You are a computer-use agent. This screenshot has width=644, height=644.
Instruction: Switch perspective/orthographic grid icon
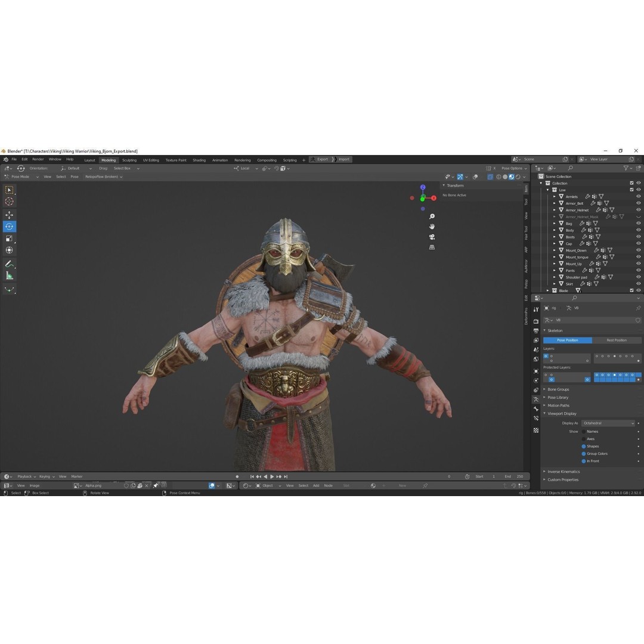(x=432, y=247)
